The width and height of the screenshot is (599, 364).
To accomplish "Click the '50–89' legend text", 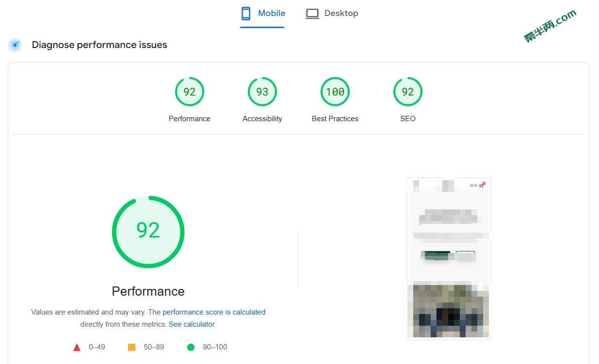I will click(154, 347).
